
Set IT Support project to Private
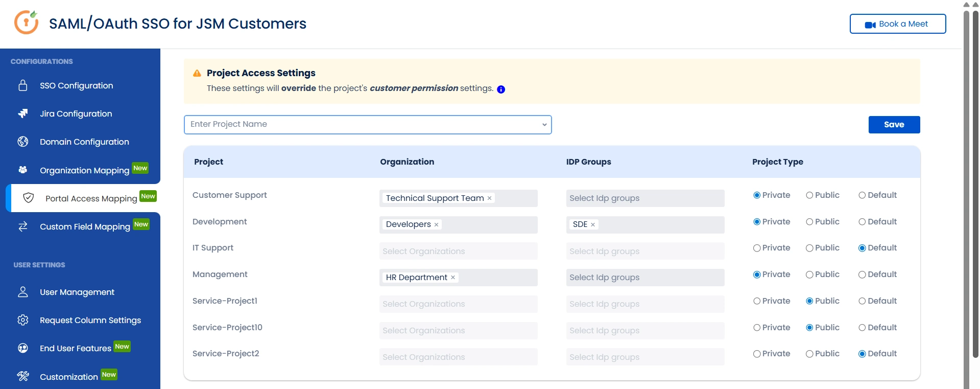[x=757, y=248]
